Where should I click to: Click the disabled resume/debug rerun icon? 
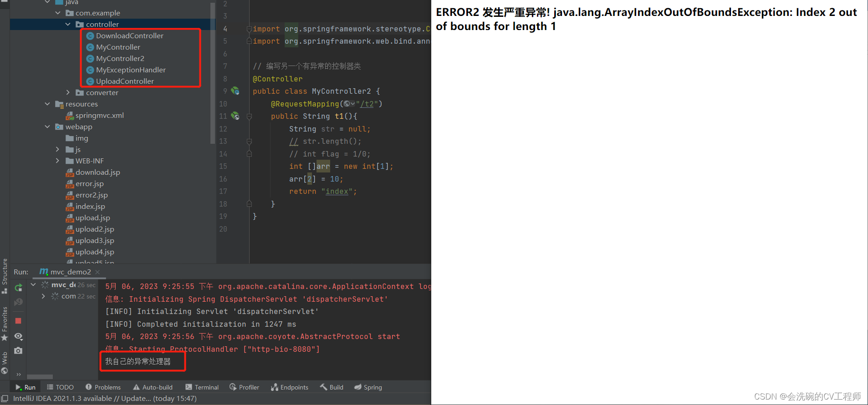coord(18,302)
